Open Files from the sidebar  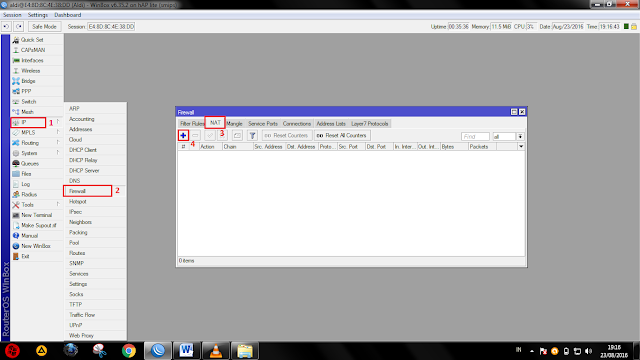coord(26,174)
